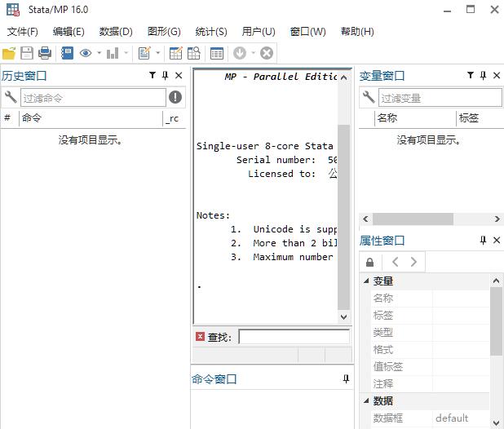Collapse the 变量 section in 属性窗口
This screenshot has height=429, width=504.
(366, 281)
